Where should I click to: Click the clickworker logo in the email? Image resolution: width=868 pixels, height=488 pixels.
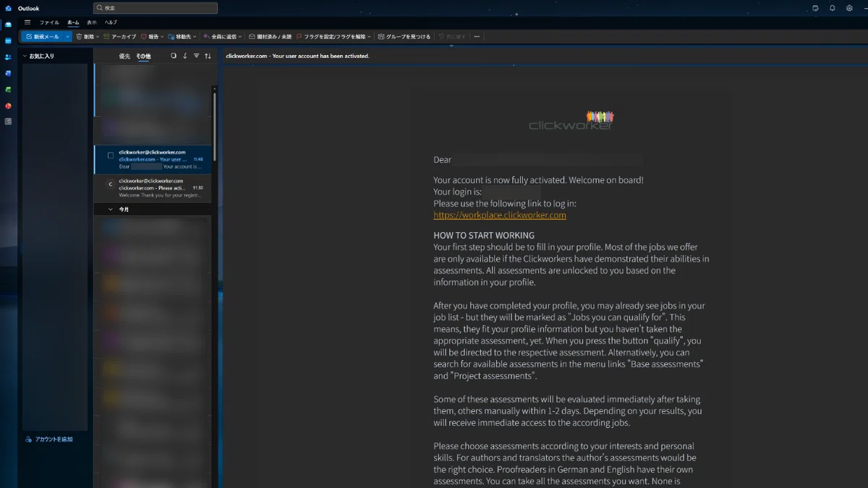(571, 121)
